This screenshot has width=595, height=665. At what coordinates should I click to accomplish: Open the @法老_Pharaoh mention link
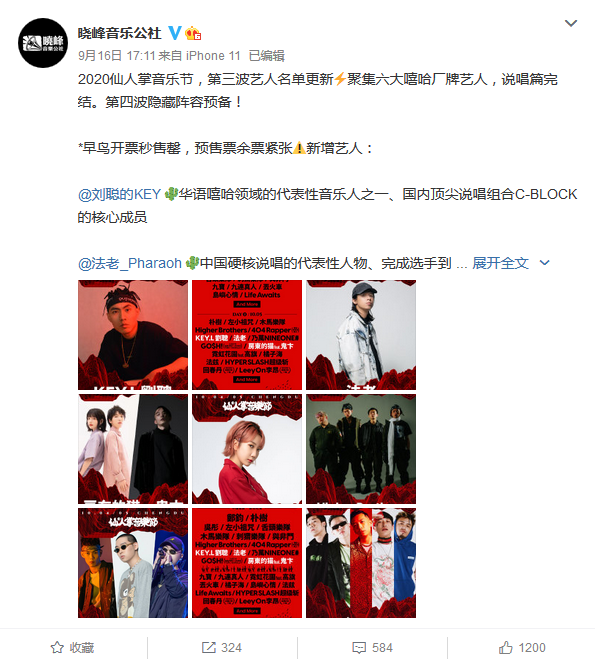130,263
